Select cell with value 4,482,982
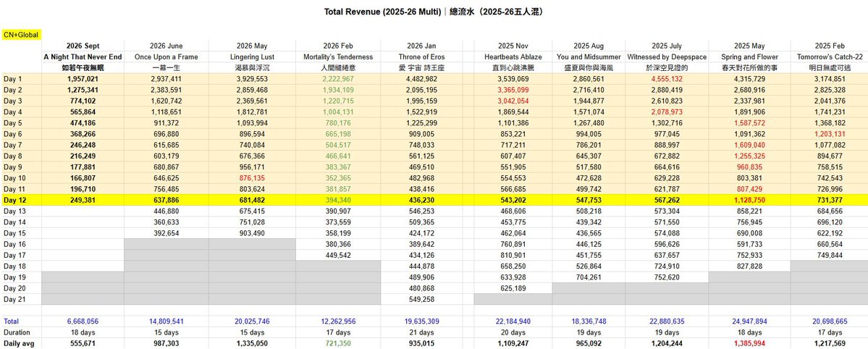 click(x=421, y=79)
